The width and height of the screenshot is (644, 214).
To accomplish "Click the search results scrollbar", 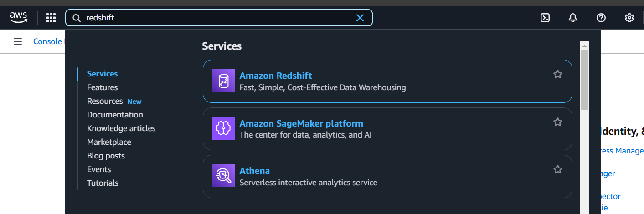I will pyautogui.click(x=584, y=80).
